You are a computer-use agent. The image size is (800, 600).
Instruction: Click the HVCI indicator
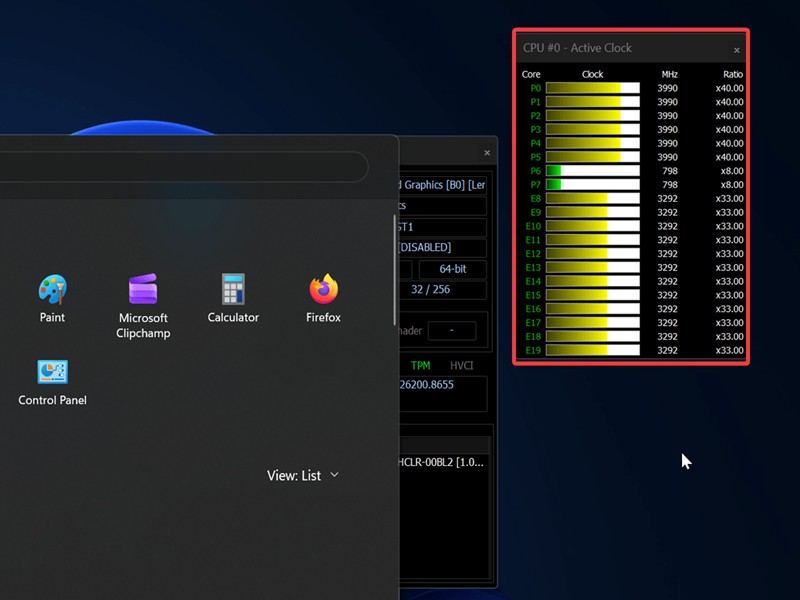(x=462, y=365)
